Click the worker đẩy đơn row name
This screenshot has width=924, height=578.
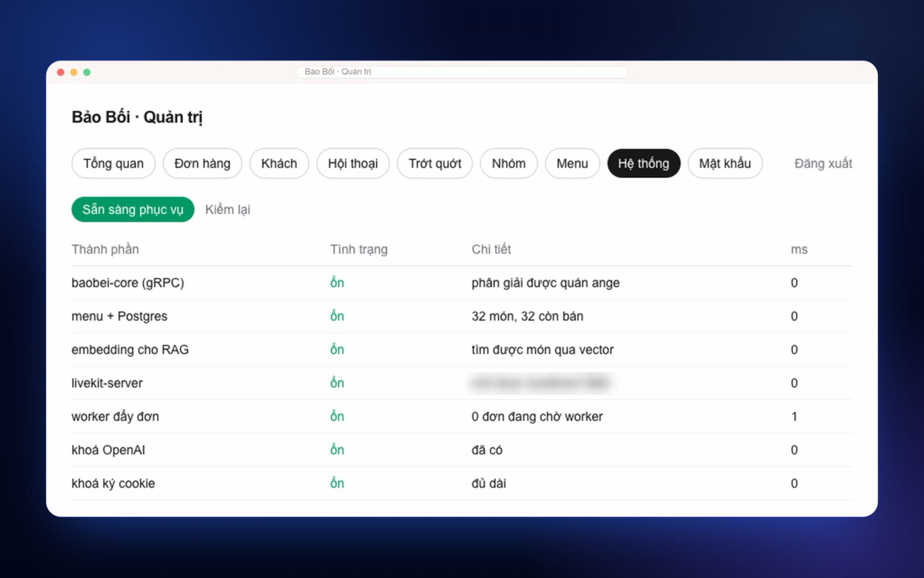point(115,416)
